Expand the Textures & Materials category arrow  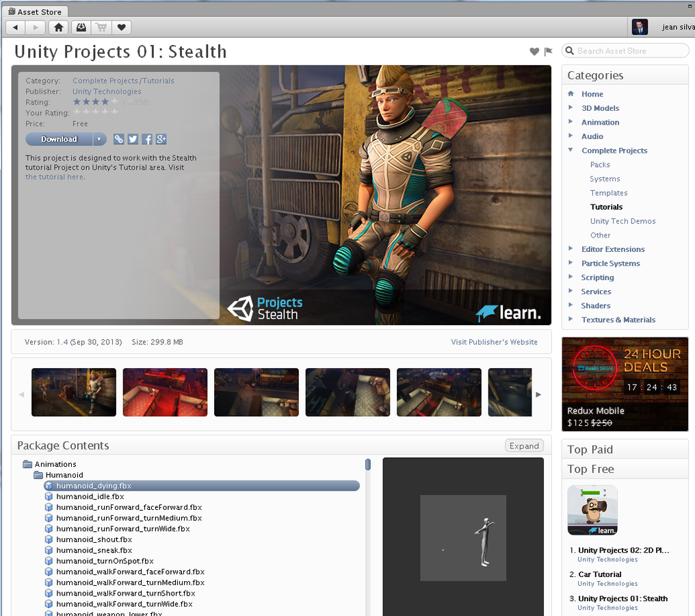pyautogui.click(x=571, y=320)
